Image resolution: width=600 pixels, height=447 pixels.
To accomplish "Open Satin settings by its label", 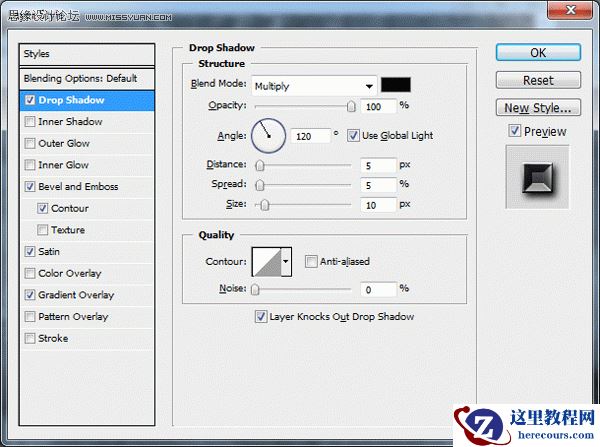I will [x=49, y=252].
